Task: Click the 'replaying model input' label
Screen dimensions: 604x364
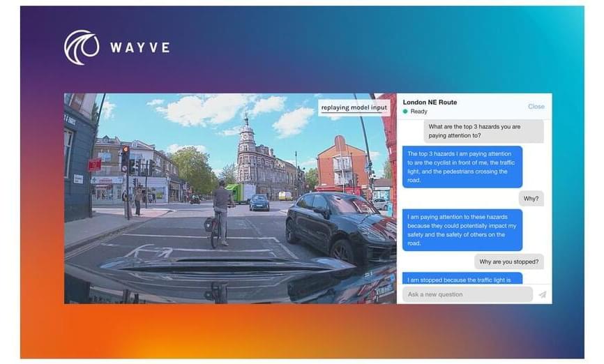Action: pyautogui.click(x=353, y=107)
